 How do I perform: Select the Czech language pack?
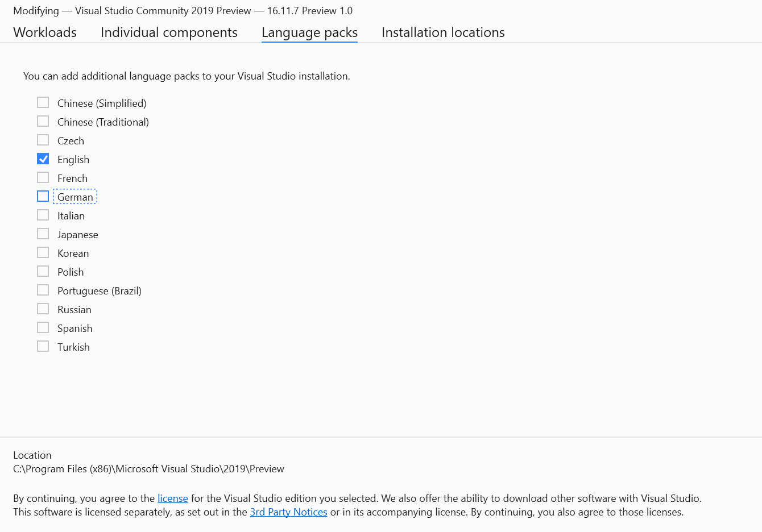pyautogui.click(x=43, y=140)
